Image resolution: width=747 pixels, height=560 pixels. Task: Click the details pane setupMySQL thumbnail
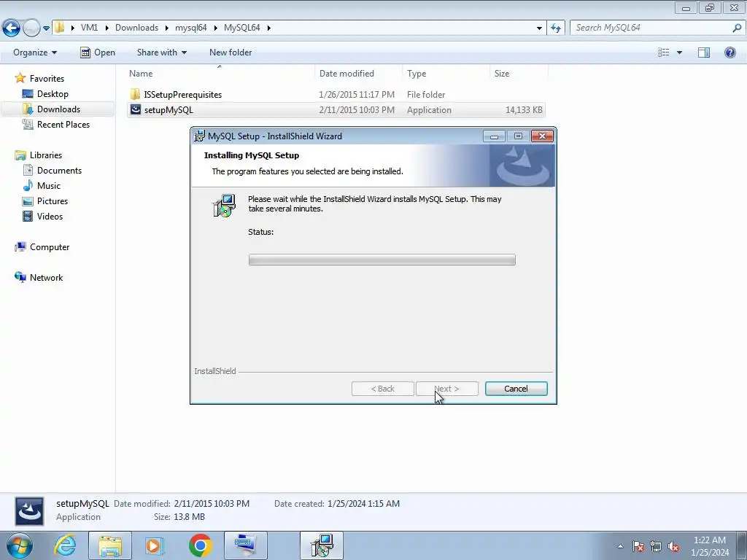29,511
